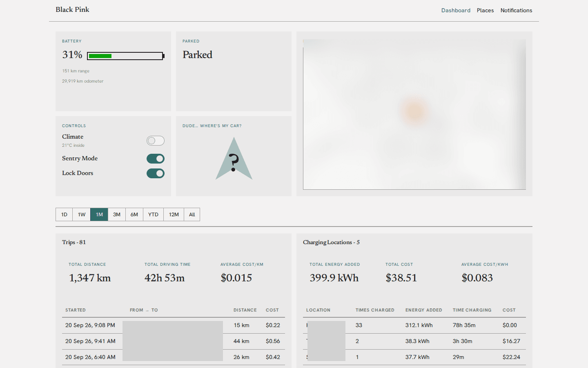Click the car location arrow icon
The width and height of the screenshot is (588, 368).
tap(234, 159)
